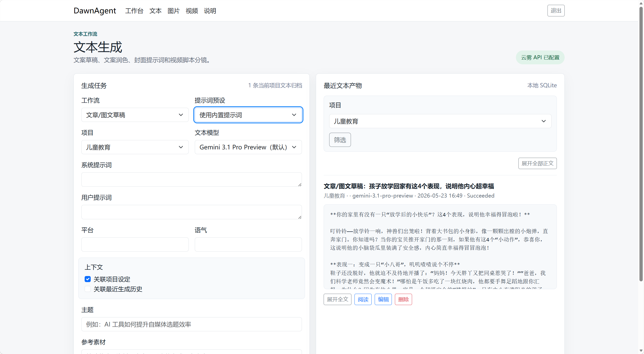Screen dimensions: 644x354
Task: Click the 本地 SQLite label
Action: (542, 85)
